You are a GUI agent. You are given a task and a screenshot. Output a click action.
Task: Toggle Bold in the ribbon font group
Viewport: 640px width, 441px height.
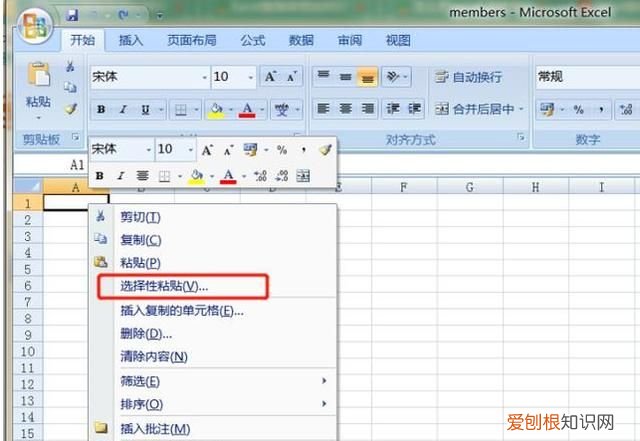point(101,109)
